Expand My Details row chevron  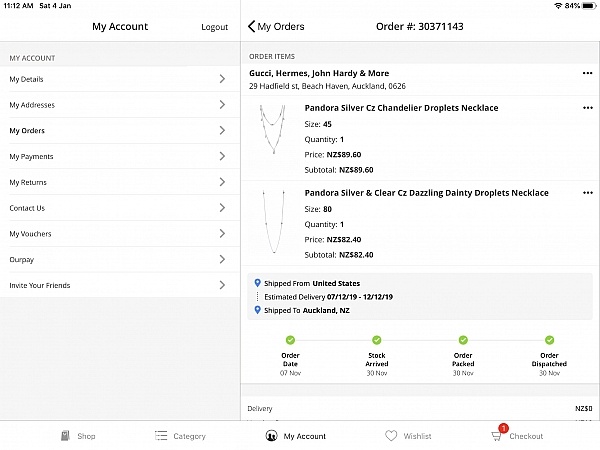(221, 79)
